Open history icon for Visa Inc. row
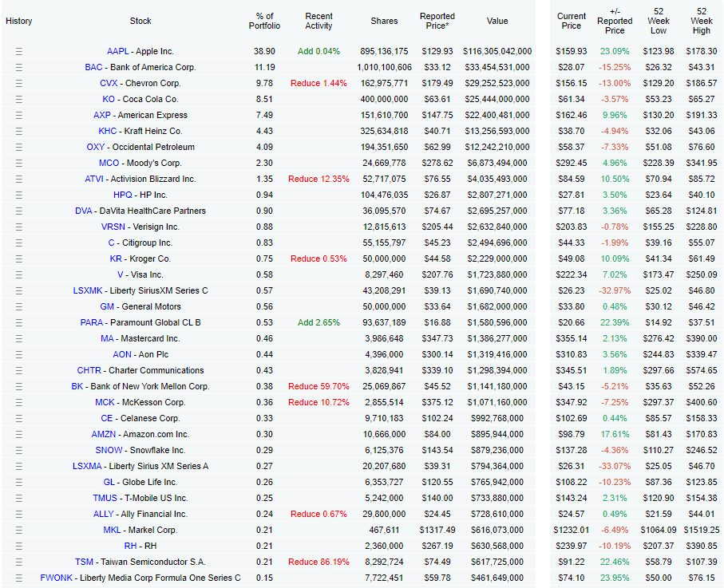This screenshot has width=724, height=588. click(x=19, y=275)
